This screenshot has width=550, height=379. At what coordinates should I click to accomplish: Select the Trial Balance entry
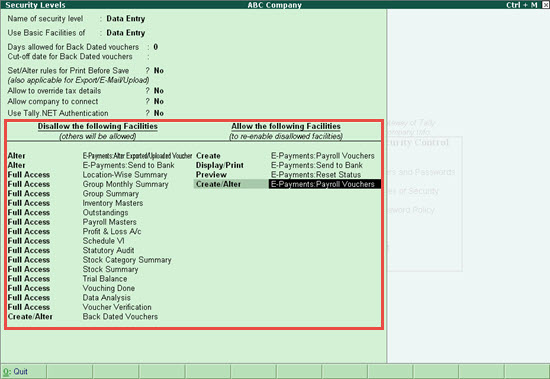(105, 279)
